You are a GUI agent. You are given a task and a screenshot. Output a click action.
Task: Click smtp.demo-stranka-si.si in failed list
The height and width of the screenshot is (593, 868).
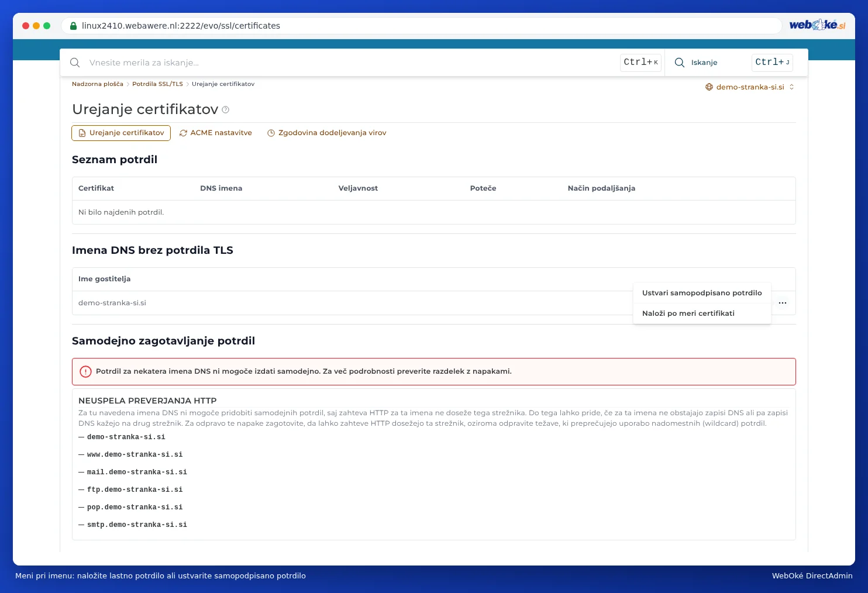click(137, 525)
